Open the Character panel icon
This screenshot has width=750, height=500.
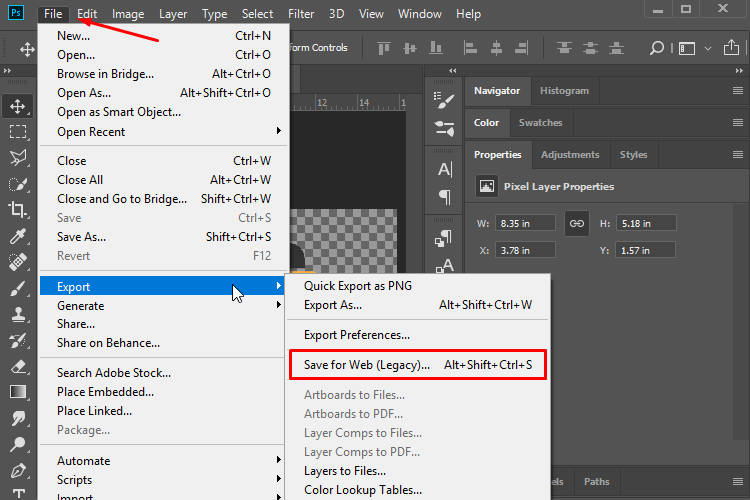(x=444, y=169)
